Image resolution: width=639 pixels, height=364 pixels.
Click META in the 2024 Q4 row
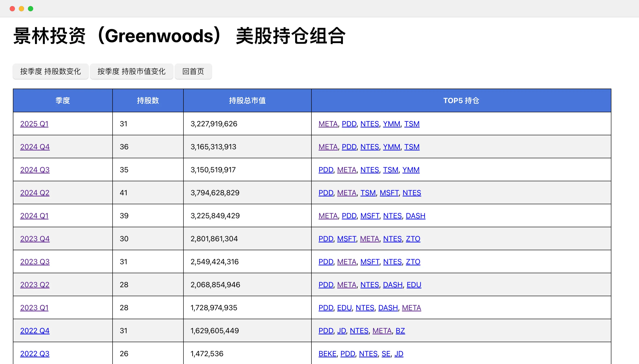click(x=328, y=147)
